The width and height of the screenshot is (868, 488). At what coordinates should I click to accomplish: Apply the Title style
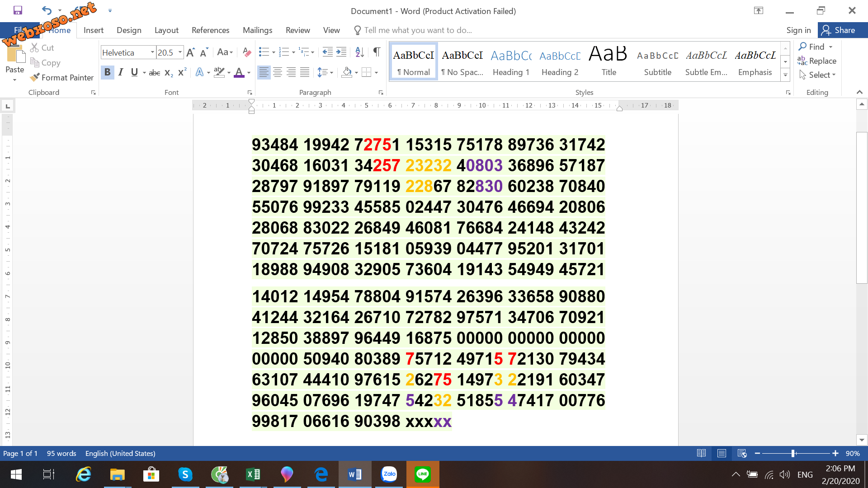tap(609, 61)
